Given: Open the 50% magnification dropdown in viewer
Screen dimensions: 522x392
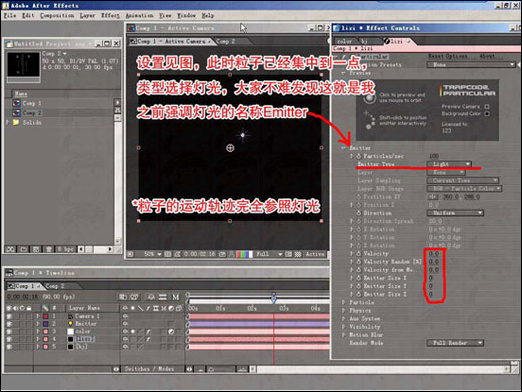Looking at the screenshot, I should (152, 254).
